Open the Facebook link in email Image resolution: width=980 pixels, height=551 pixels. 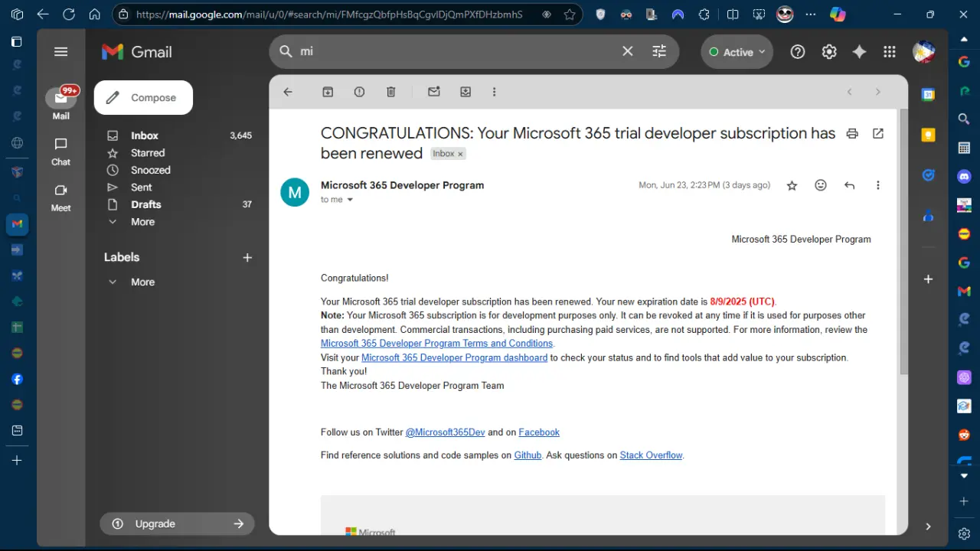coord(539,432)
